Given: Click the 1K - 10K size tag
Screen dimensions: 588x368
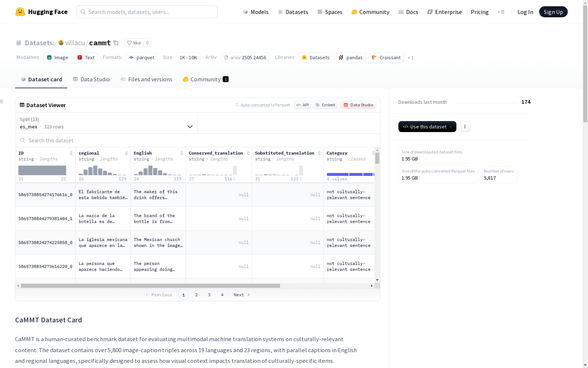Looking at the screenshot, I should (x=188, y=57).
